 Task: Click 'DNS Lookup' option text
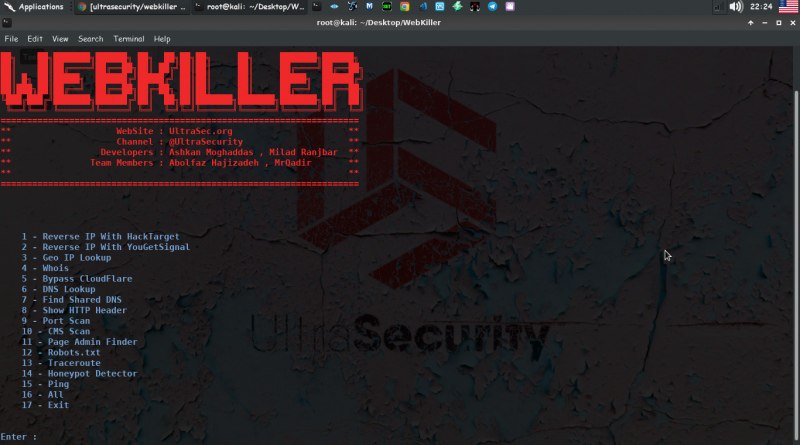68,289
